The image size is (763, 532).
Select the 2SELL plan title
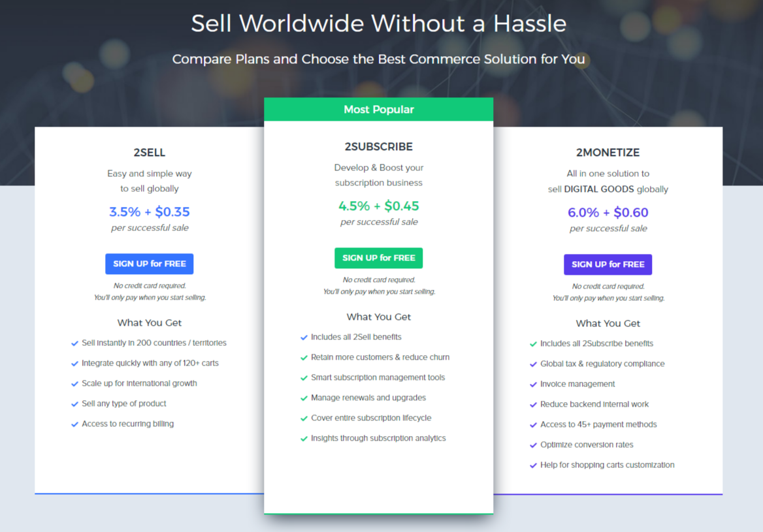(150, 152)
